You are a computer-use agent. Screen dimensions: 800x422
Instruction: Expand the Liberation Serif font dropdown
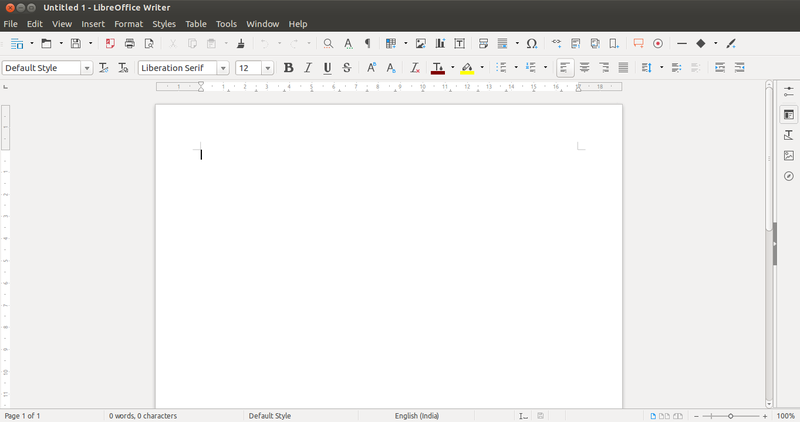tap(223, 68)
